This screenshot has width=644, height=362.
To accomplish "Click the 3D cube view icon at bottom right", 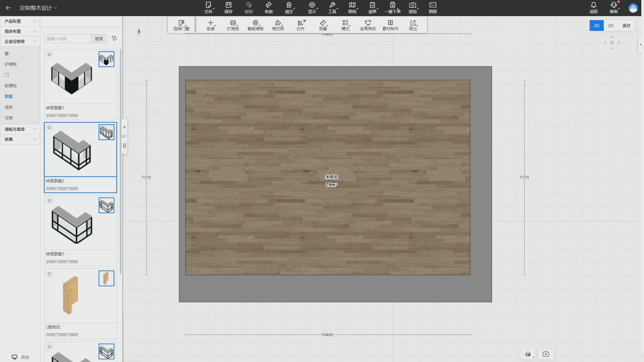I will coord(528,354).
